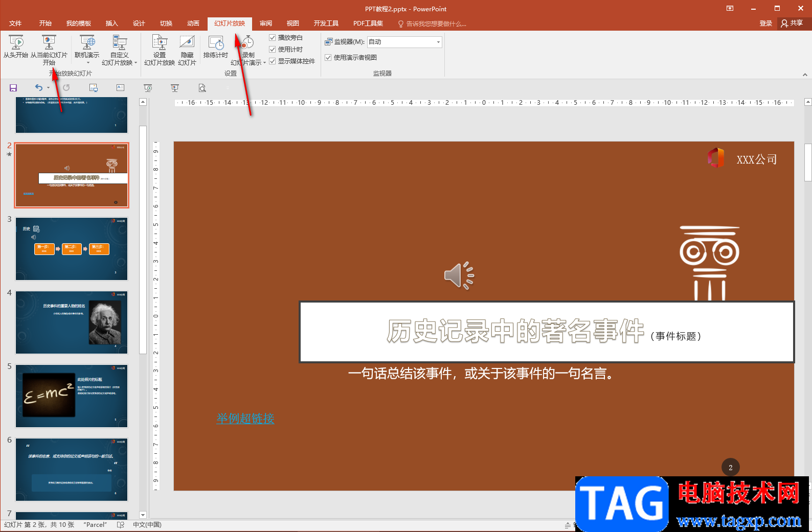812x532 pixels.
Task: Switch to the 切换 tab
Action: (x=166, y=24)
